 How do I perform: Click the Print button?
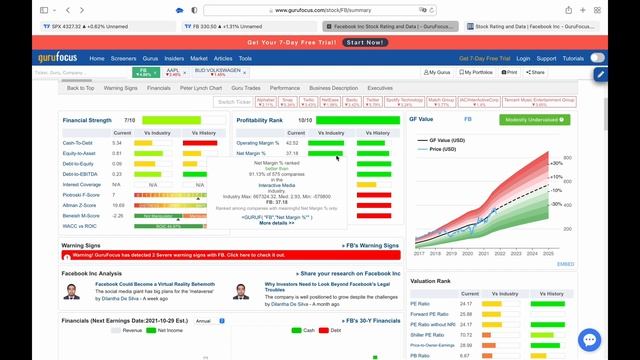[x=509, y=72]
